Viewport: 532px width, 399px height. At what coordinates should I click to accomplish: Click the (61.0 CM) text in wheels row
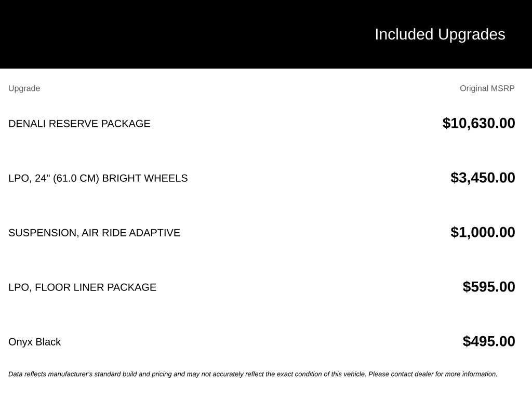pos(76,178)
